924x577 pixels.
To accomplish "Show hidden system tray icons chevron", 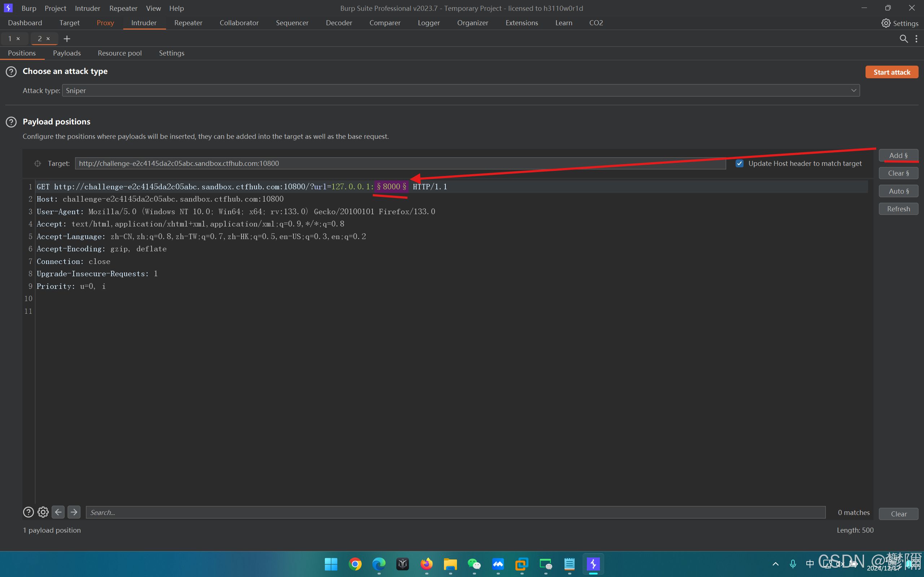I will (775, 564).
